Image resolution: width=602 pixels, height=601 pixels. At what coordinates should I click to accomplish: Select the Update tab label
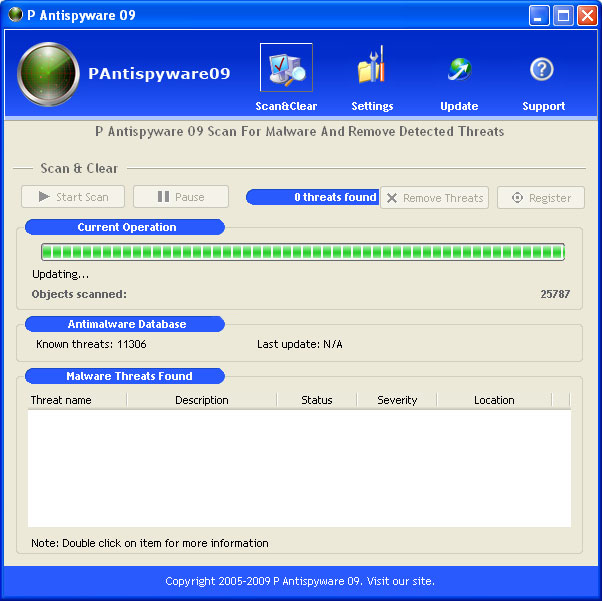[x=459, y=106]
